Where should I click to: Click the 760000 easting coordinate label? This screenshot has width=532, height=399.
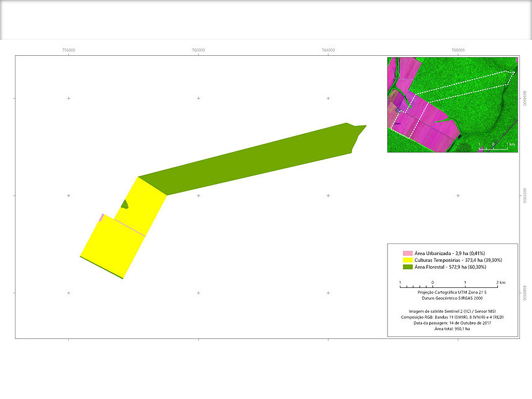tap(198, 50)
